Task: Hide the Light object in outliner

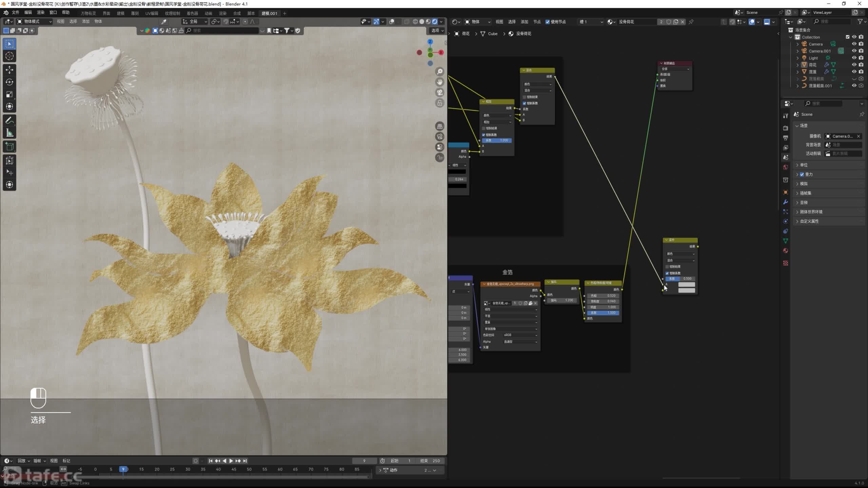Action: coord(854,58)
